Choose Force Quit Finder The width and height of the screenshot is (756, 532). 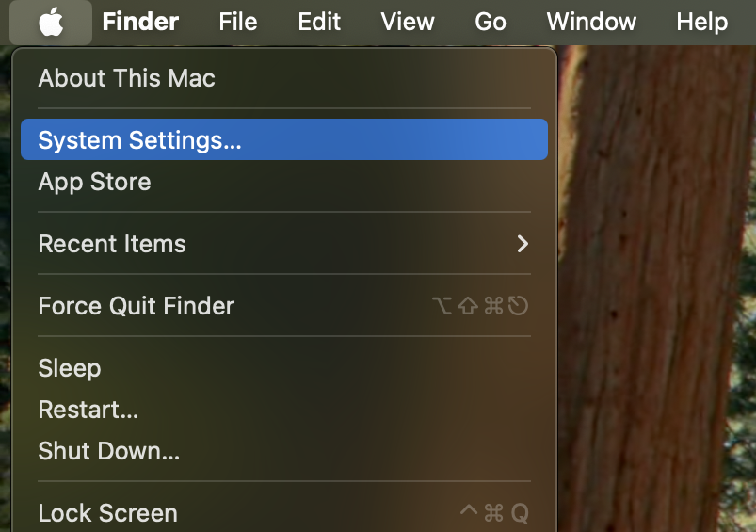point(136,306)
